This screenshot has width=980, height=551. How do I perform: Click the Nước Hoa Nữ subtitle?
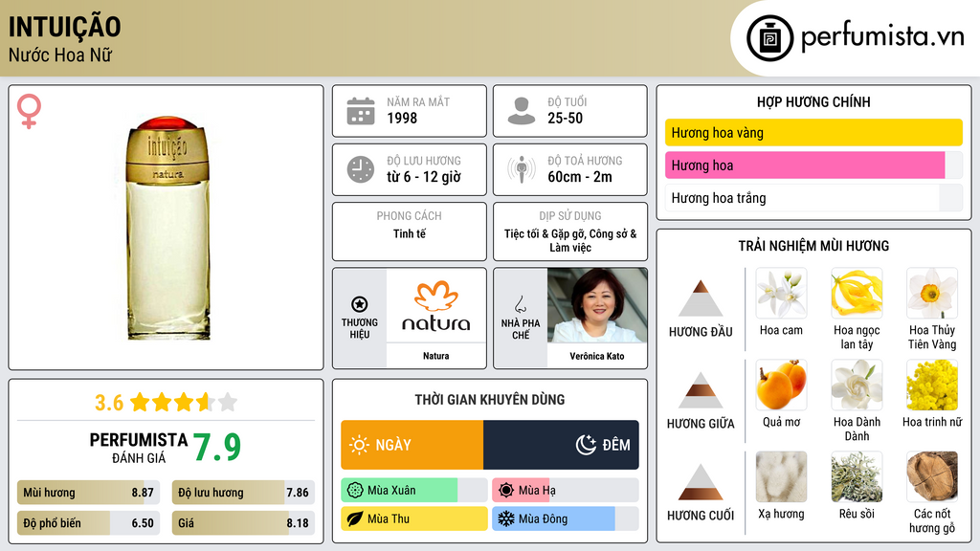(60, 55)
